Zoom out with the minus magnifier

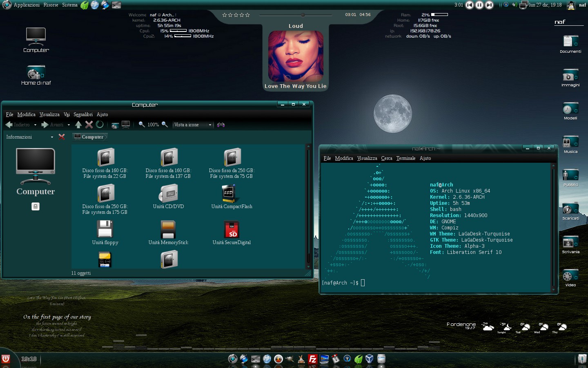click(142, 124)
